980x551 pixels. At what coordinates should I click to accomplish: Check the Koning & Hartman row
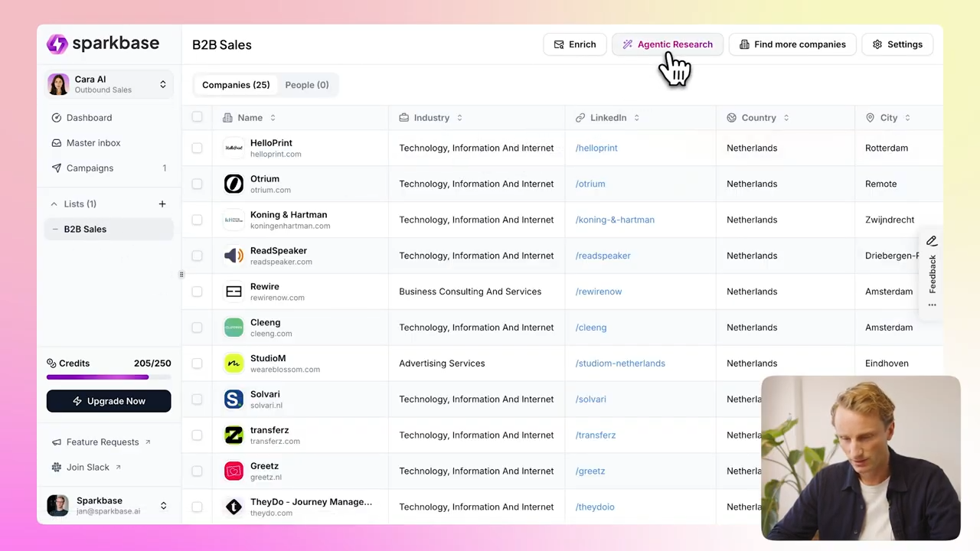coord(197,220)
